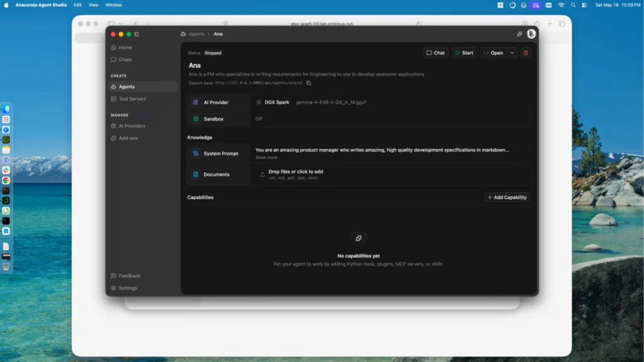Click the Spotlight search icon in menu bar

click(x=573, y=5)
